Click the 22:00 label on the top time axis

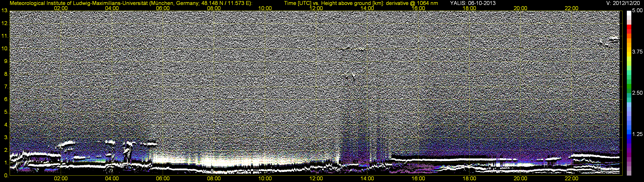coord(571,8)
